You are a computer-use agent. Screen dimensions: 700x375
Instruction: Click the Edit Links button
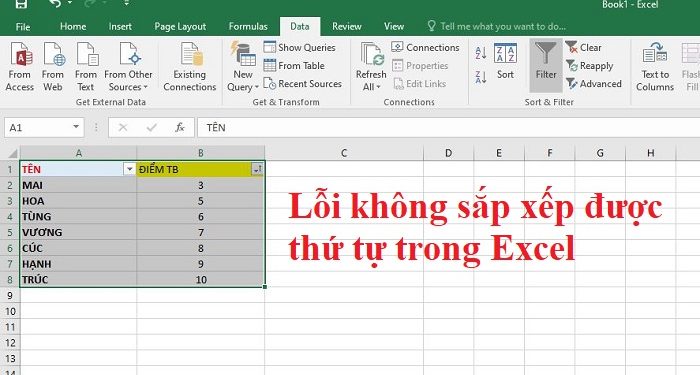coord(420,83)
